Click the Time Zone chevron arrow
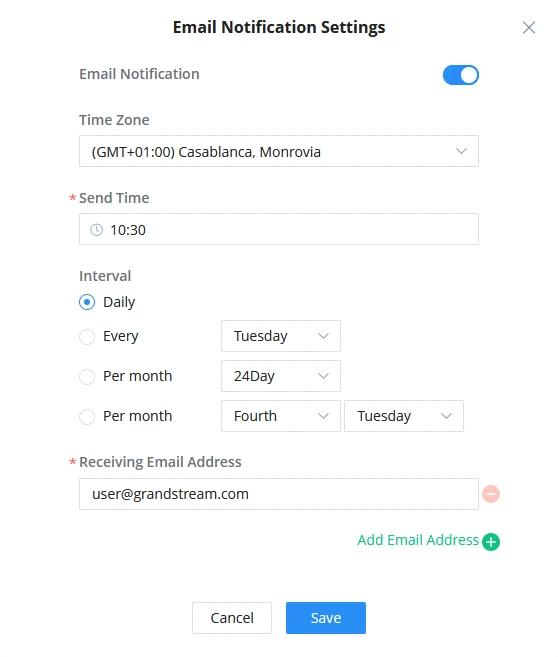Viewport: 558px width, 657px height. coord(461,151)
